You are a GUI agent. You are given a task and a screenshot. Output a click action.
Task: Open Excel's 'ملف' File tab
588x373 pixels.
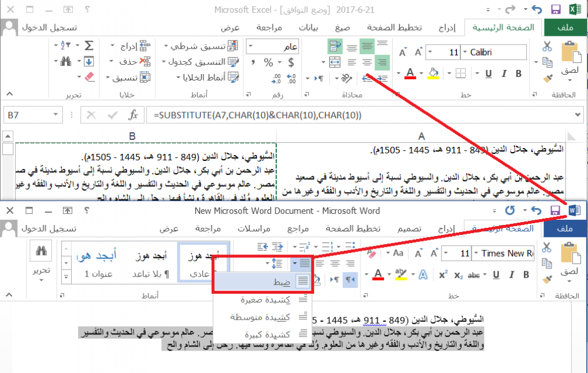tap(566, 28)
